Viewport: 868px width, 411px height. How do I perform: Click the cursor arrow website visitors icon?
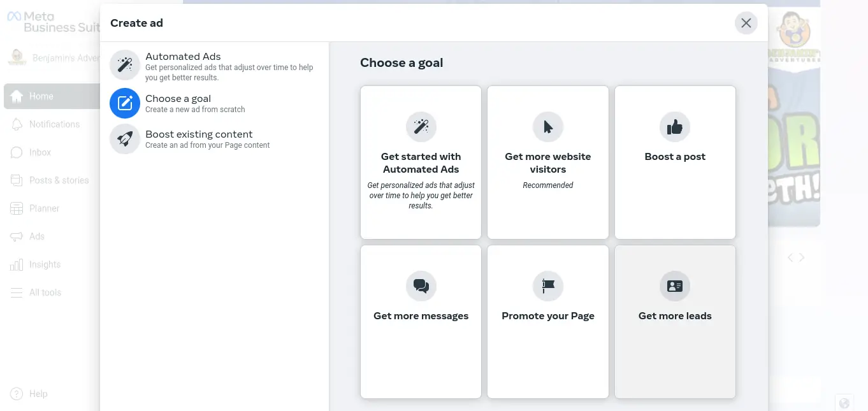pos(548,127)
